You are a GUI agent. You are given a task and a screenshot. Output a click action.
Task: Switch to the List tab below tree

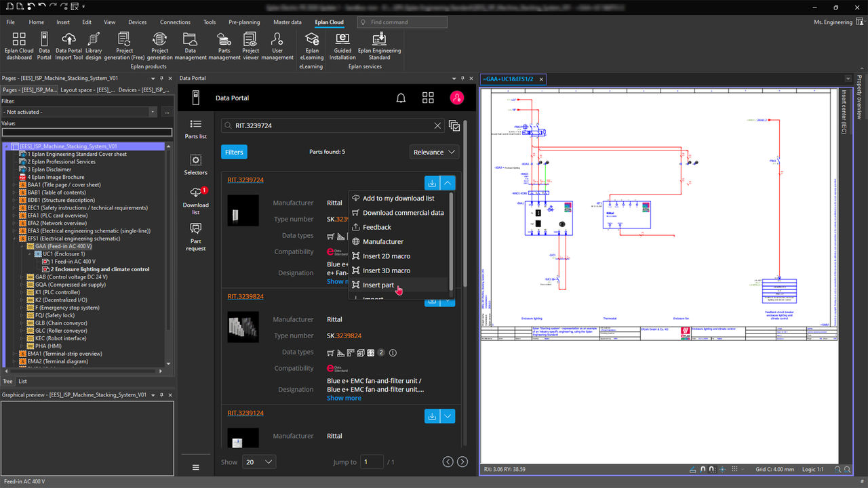[22, 381]
